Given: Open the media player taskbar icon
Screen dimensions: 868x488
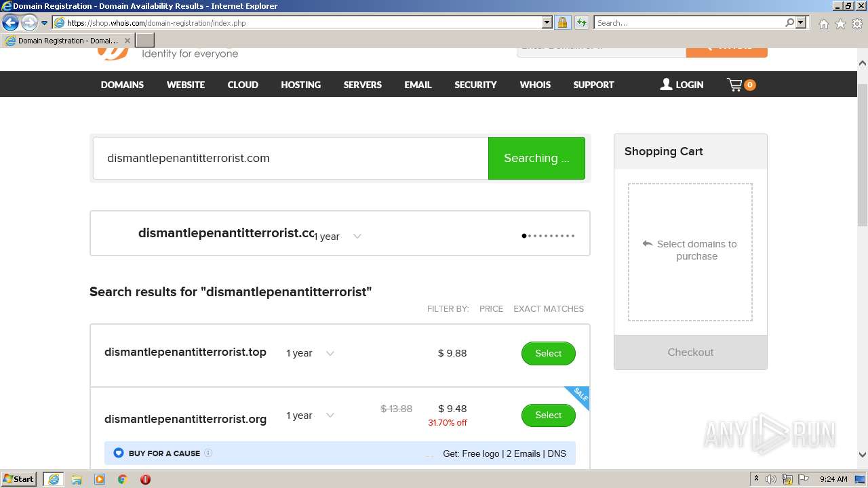Looking at the screenshot, I should 100,479.
